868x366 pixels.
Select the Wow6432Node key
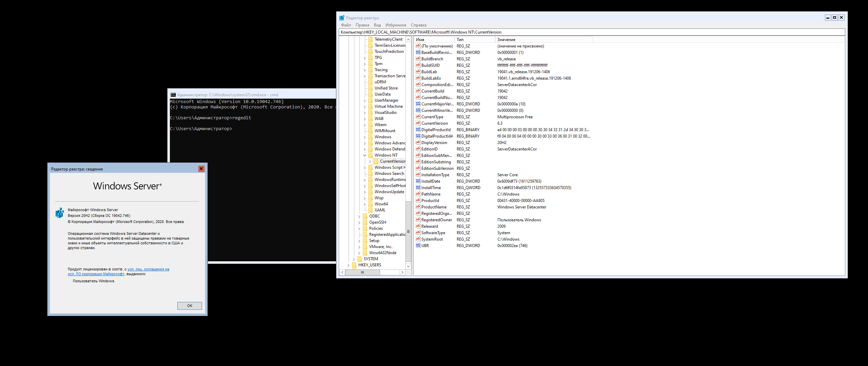(382, 253)
